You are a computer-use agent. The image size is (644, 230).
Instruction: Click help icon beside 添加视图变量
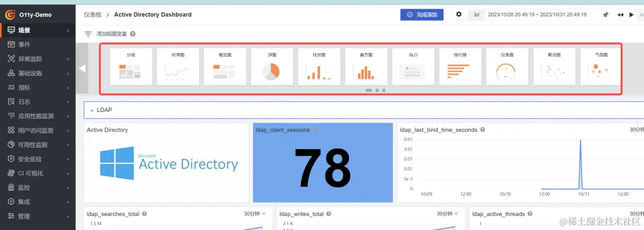click(133, 34)
